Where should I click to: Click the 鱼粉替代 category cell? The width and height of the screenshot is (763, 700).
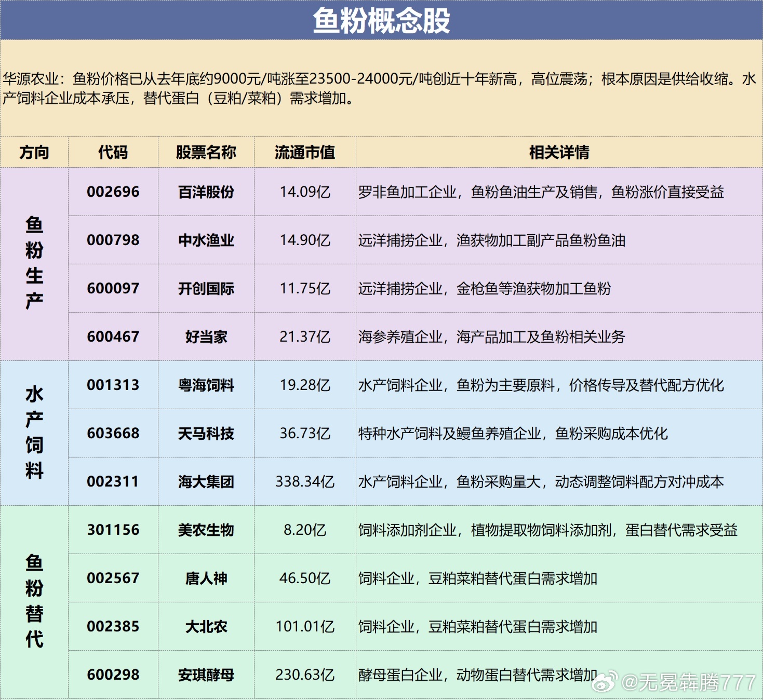(x=34, y=602)
